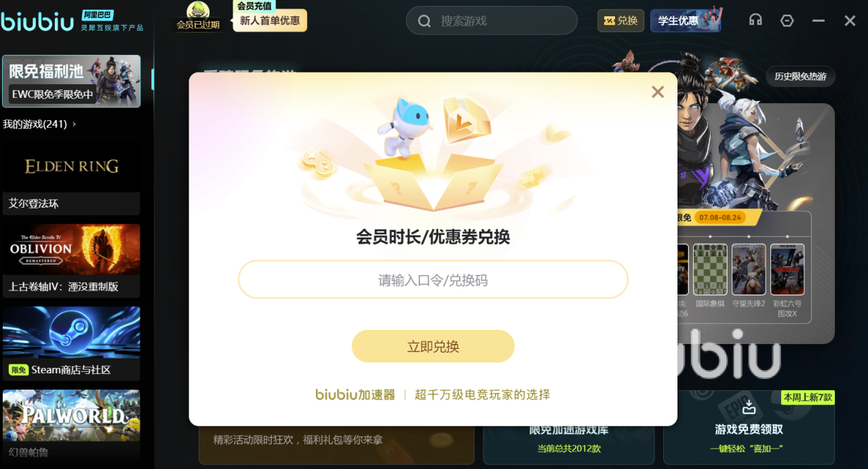This screenshot has width=868, height=469.
Task: Expand 我的游戏(241) list arrow
Action: [x=74, y=124]
